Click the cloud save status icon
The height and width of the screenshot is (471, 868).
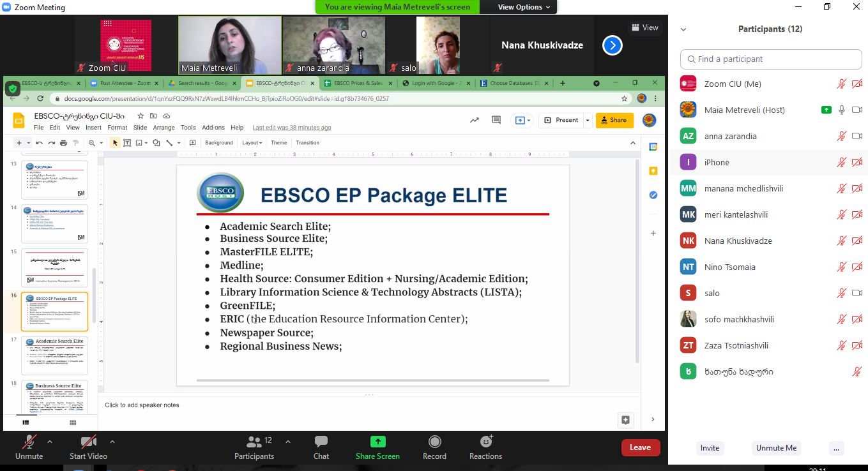[x=167, y=116]
